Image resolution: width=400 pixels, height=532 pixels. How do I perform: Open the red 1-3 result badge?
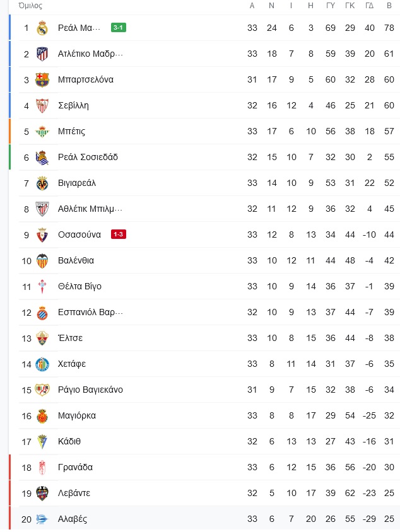tap(119, 234)
